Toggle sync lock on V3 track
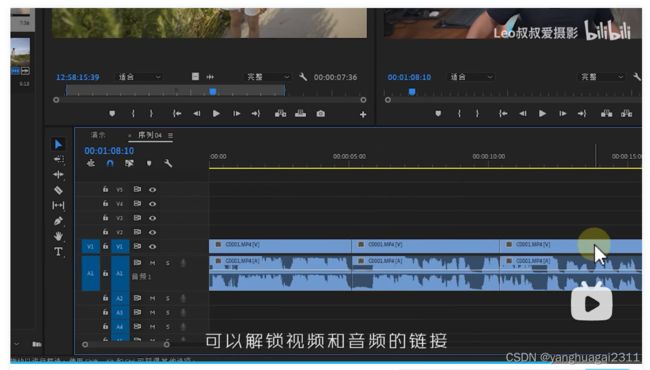Viewport: 650px width, 370px height. coord(137,218)
